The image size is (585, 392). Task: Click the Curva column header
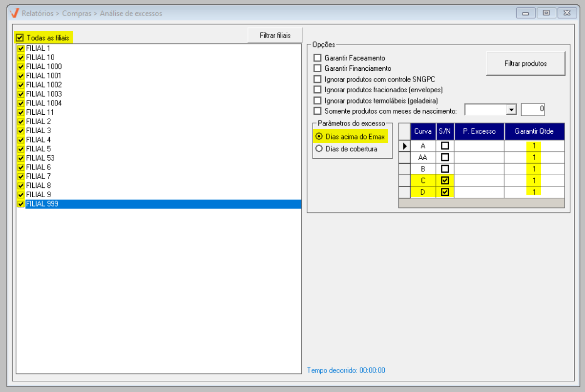coord(423,131)
